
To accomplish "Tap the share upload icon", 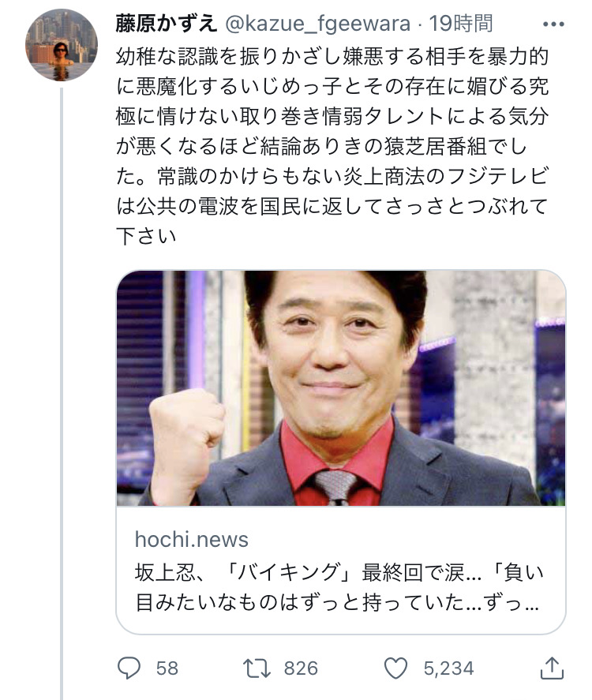I will [553, 668].
